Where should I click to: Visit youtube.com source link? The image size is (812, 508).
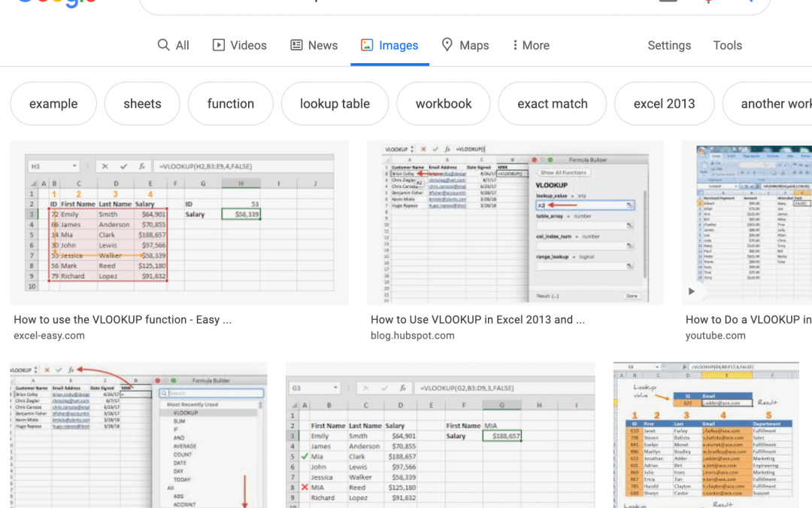click(x=715, y=336)
